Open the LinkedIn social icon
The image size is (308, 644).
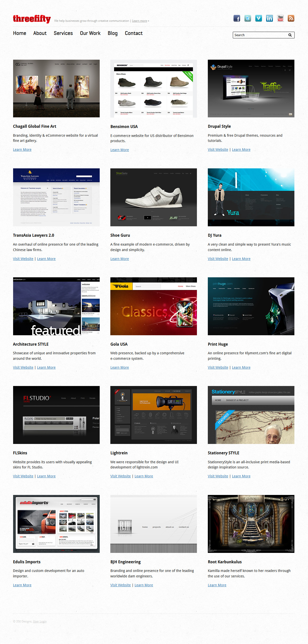pyautogui.click(x=269, y=18)
